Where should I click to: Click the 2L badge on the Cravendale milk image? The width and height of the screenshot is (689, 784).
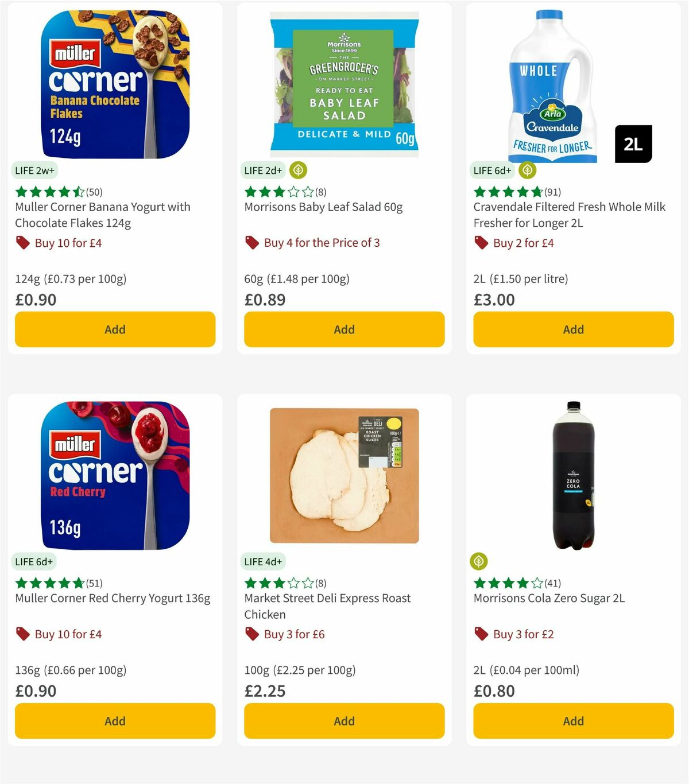[633, 144]
